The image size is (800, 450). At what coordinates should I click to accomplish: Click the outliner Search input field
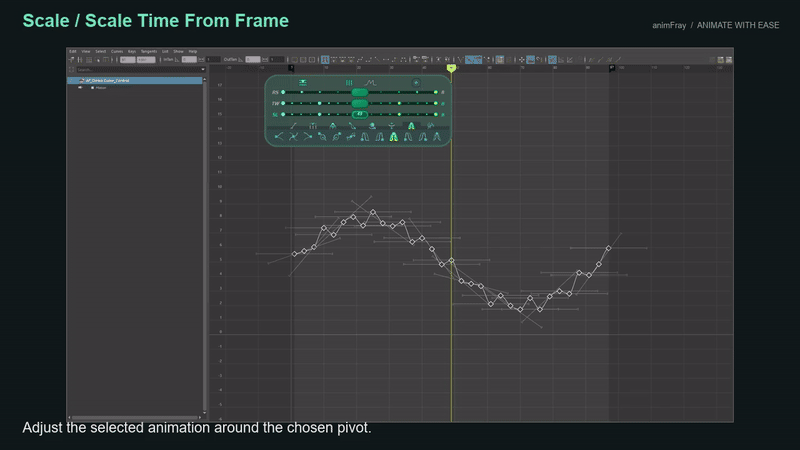click(138, 69)
